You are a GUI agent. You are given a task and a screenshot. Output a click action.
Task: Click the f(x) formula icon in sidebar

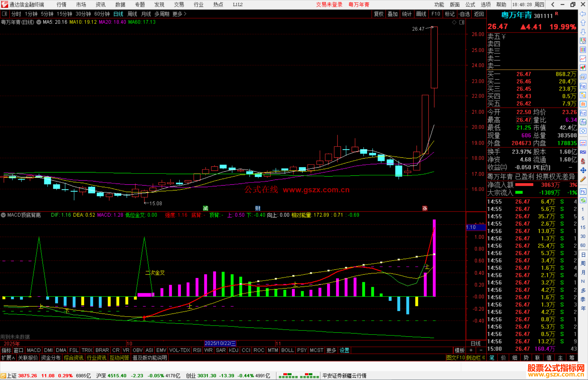(583, 122)
